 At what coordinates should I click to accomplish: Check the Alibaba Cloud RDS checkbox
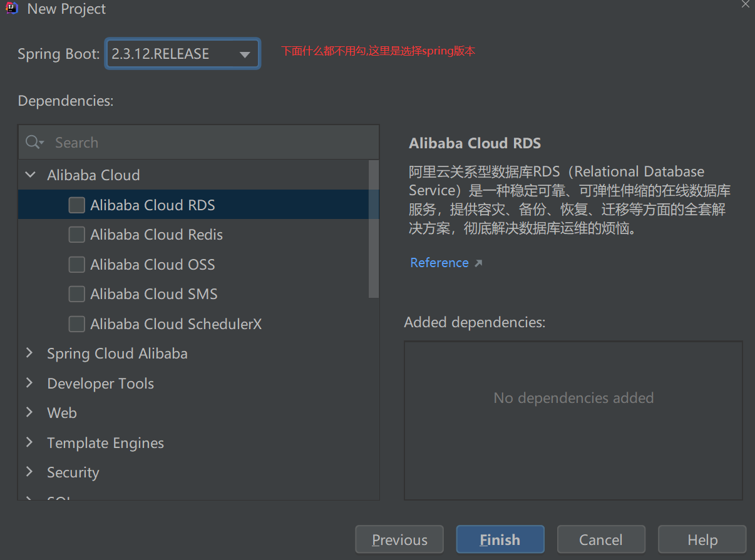(x=77, y=205)
